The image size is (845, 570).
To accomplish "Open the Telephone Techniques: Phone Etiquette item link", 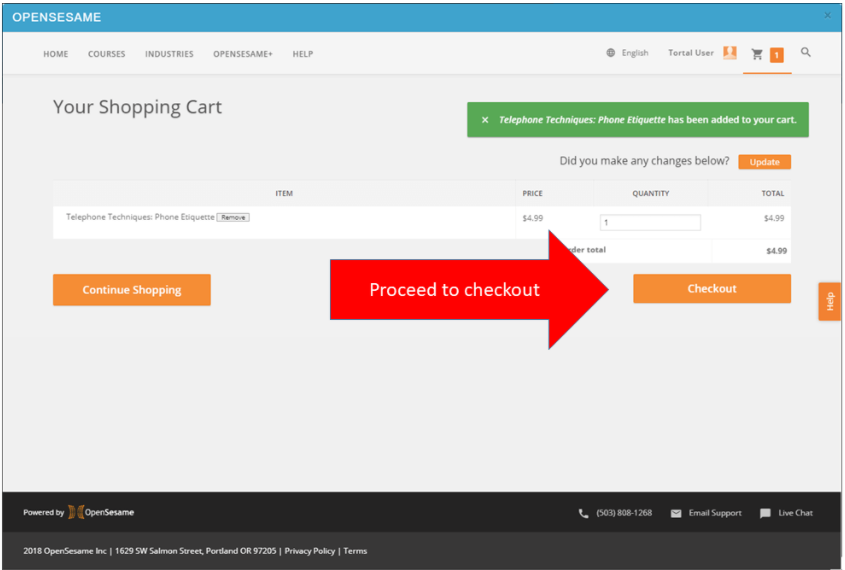I will tap(140, 217).
